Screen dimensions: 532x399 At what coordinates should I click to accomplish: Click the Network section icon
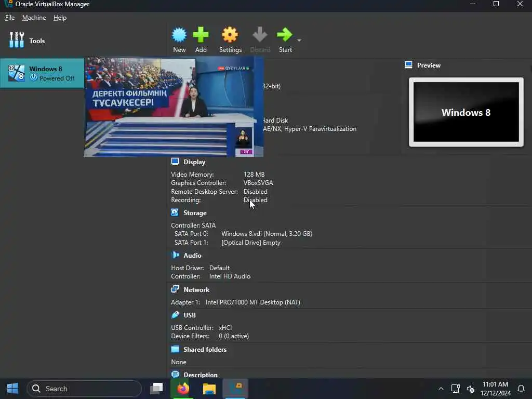click(x=175, y=289)
